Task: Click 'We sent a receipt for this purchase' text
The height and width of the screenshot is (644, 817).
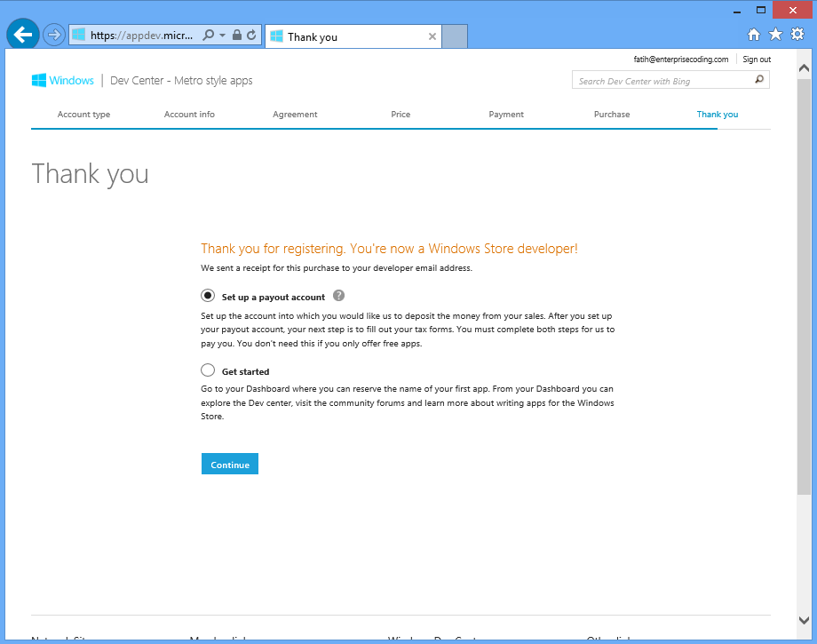Action: tap(337, 267)
